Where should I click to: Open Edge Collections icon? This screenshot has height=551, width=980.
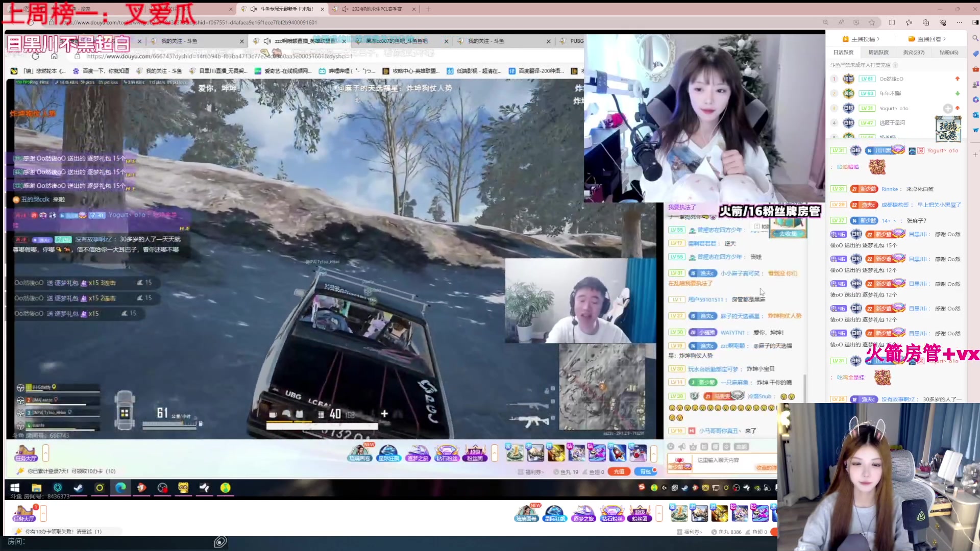pyautogui.click(x=926, y=22)
